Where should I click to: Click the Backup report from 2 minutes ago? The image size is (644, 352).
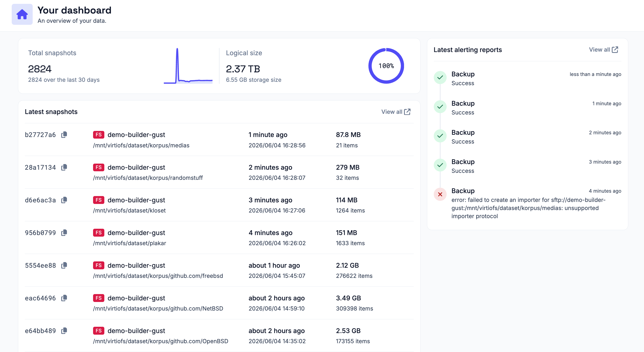coord(527,137)
